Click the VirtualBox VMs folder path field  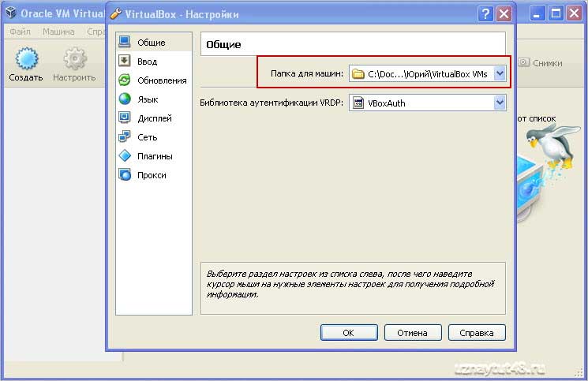pyautogui.click(x=428, y=74)
